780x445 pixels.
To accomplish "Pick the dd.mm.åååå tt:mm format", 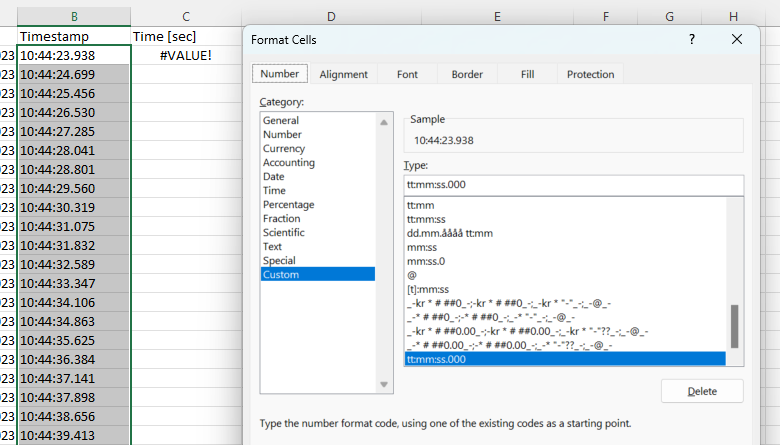I will click(565, 233).
